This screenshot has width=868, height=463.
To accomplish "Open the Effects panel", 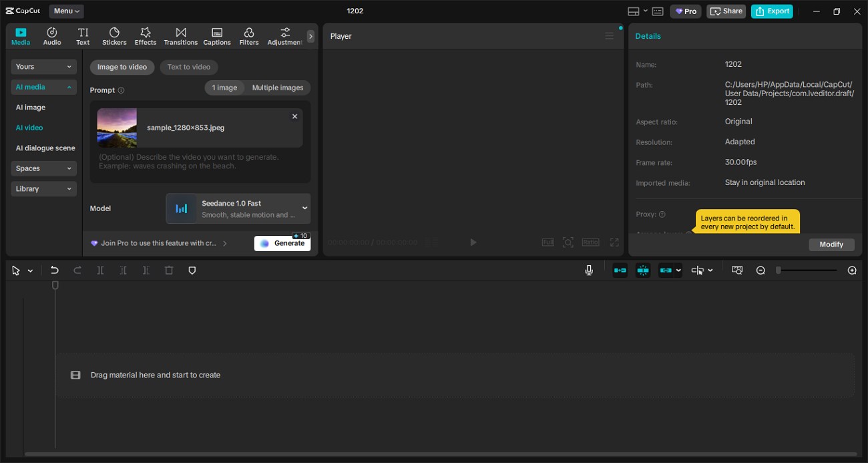I will tap(145, 35).
